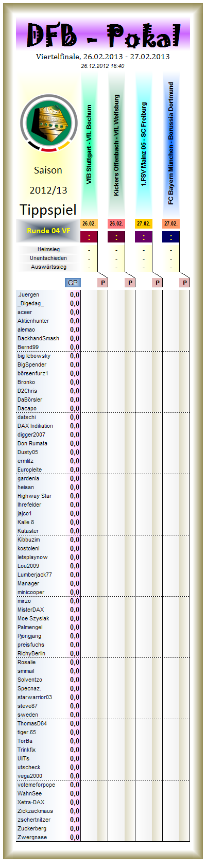The image size is (206, 868).
Task: Select player Pjöngjang
Action: (x=29, y=636)
